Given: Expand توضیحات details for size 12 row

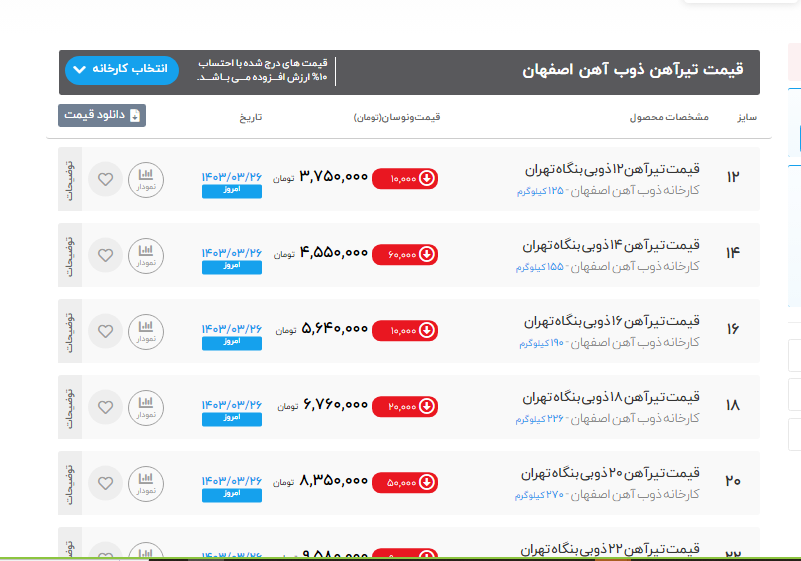Looking at the screenshot, I should click(x=69, y=179).
